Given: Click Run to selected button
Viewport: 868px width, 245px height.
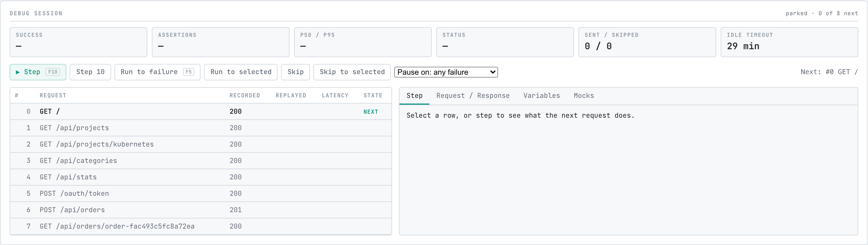Looking at the screenshot, I should (241, 72).
